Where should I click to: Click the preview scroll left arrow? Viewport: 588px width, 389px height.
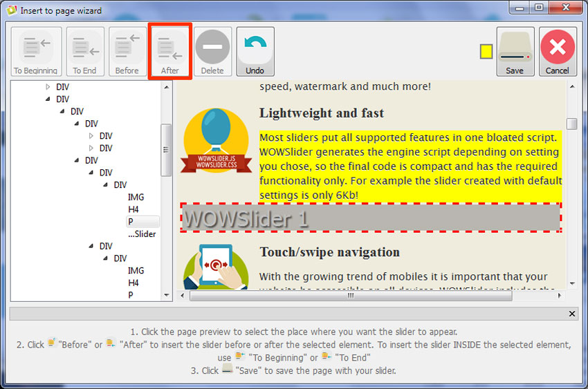coord(182,296)
